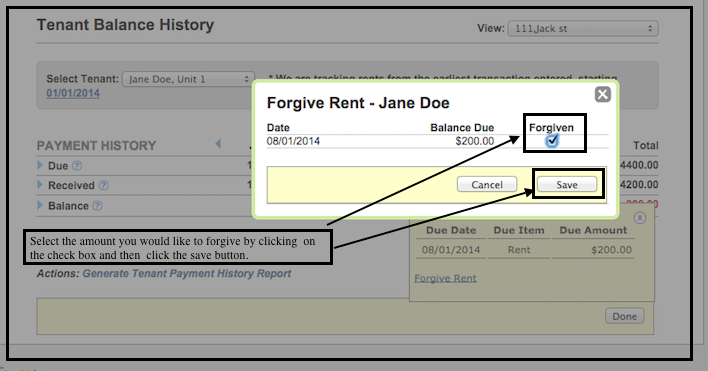Select the Rent due item in popup
The width and height of the screenshot is (708, 371).
[x=519, y=250]
